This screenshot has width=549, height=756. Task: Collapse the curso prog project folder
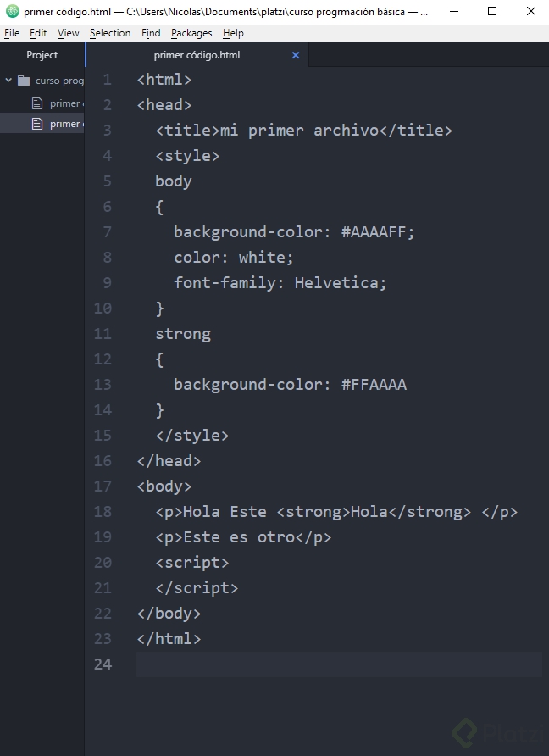(8, 80)
